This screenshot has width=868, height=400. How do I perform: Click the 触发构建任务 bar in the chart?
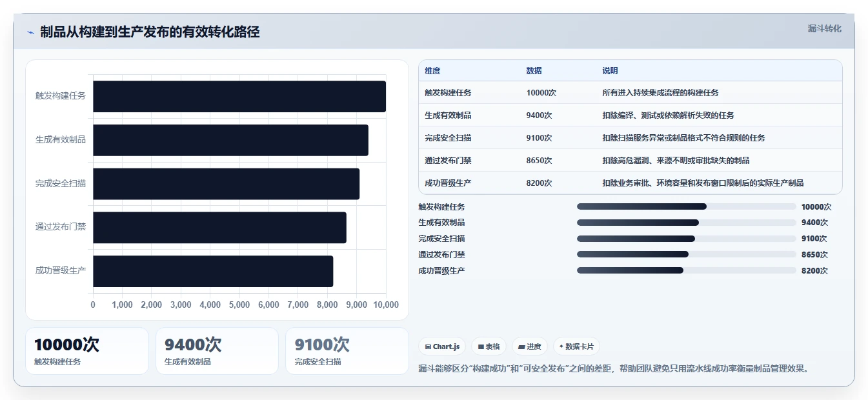point(239,97)
